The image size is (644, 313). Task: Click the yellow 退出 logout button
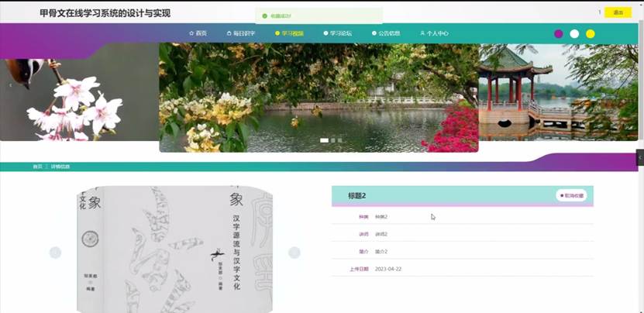618,12
